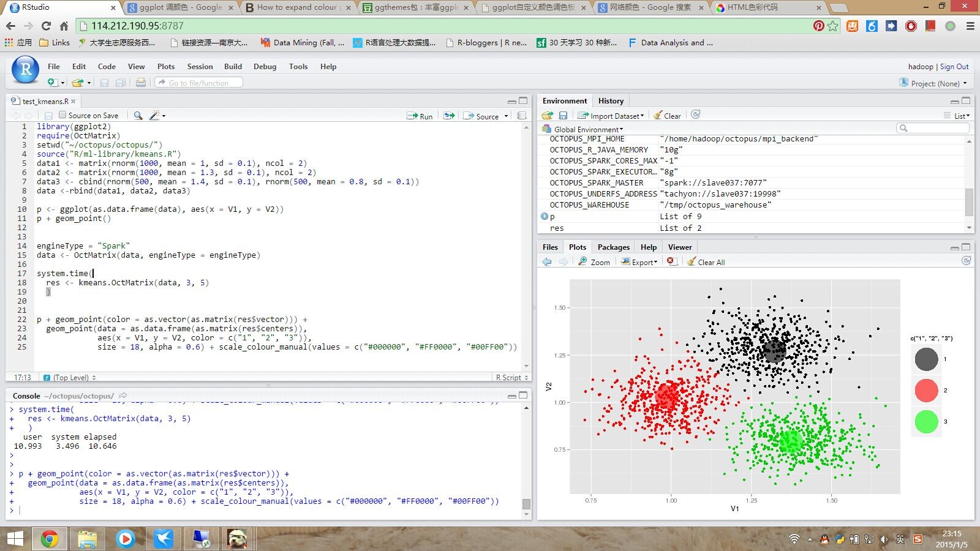Viewport: 980px width, 551px height.
Task: Open the R Script file type selector
Action: pos(512,378)
